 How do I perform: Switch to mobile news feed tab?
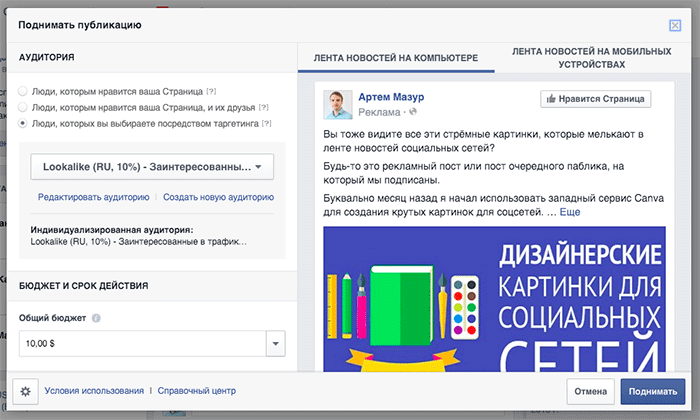[x=592, y=58]
